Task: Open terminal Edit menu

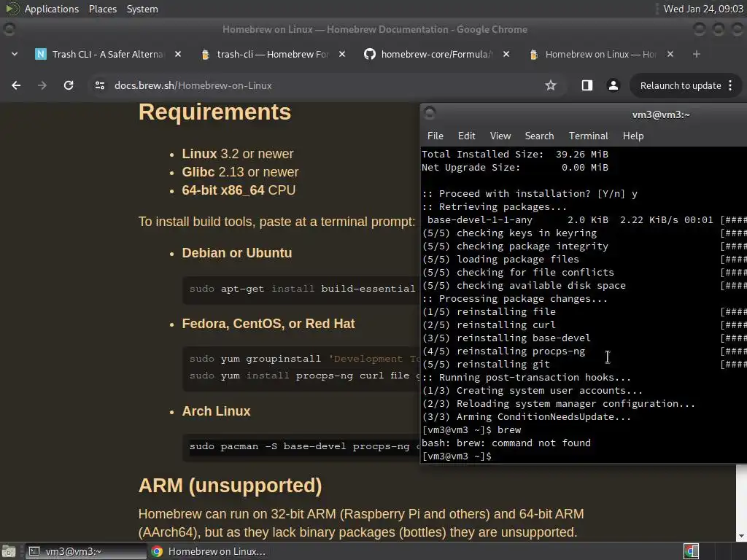Action: point(466,136)
